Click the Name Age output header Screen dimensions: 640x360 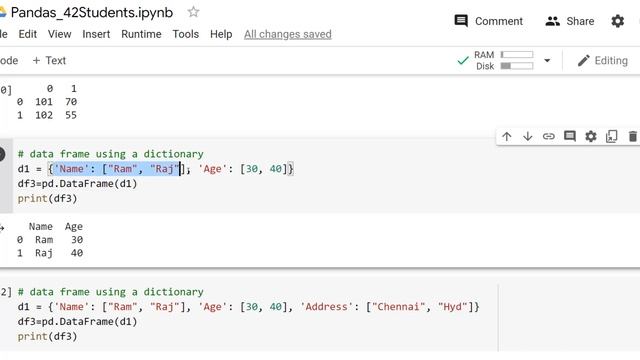(56, 227)
